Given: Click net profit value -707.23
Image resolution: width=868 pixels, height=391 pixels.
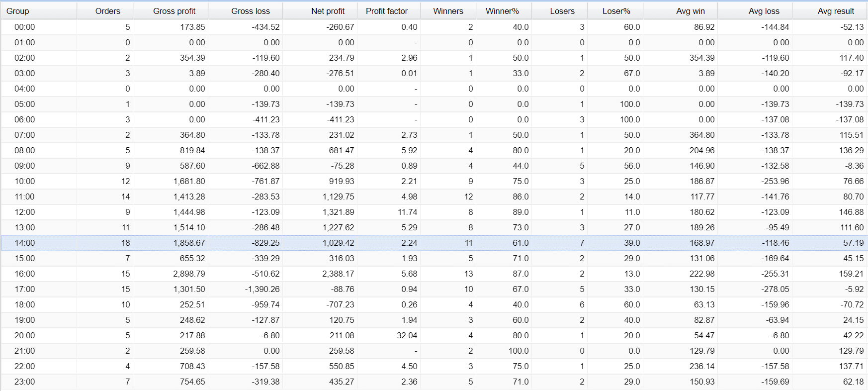Looking at the screenshot, I should [x=340, y=304].
